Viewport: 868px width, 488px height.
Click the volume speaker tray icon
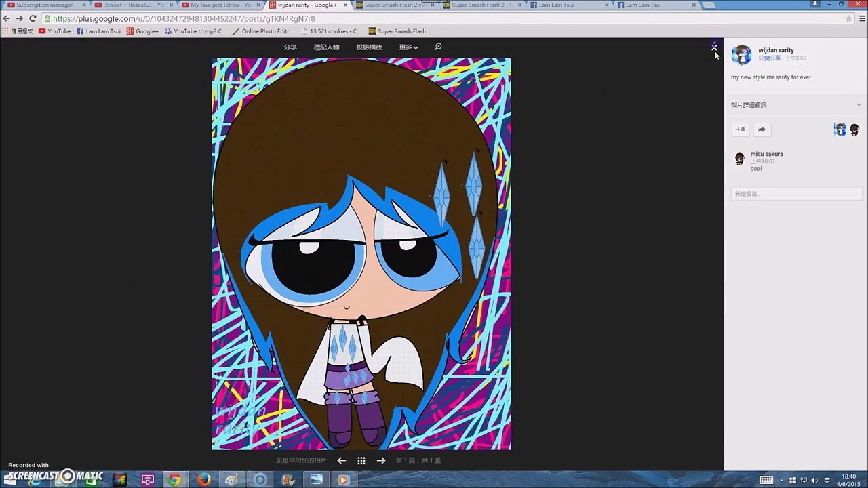(814, 481)
